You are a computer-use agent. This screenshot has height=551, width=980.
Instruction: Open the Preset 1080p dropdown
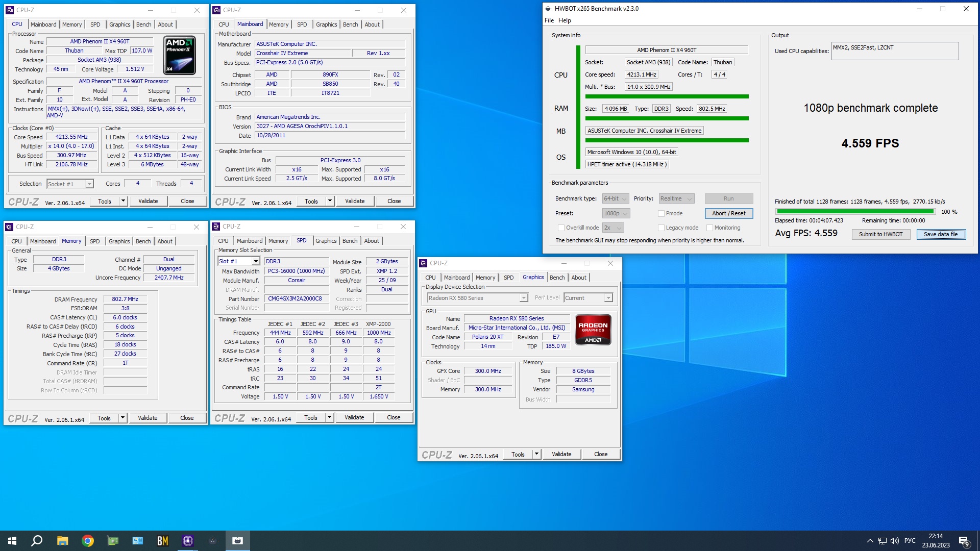click(616, 214)
